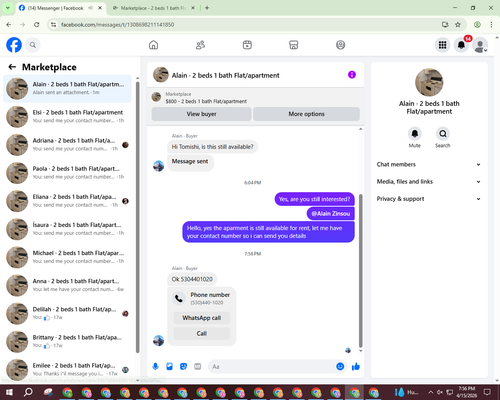Click the Call button under phone number
Screen dimensions: 500x400
coord(202,333)
